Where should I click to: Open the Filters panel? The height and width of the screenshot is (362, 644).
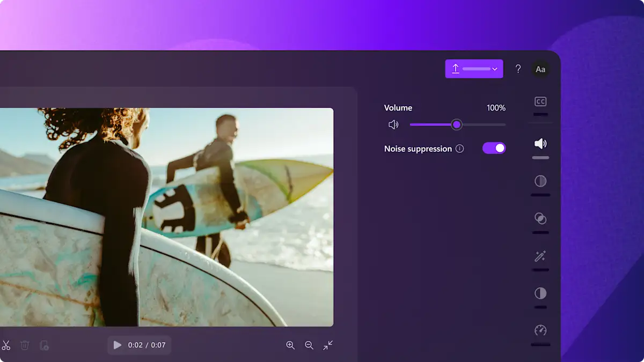(x=540, y=181)
